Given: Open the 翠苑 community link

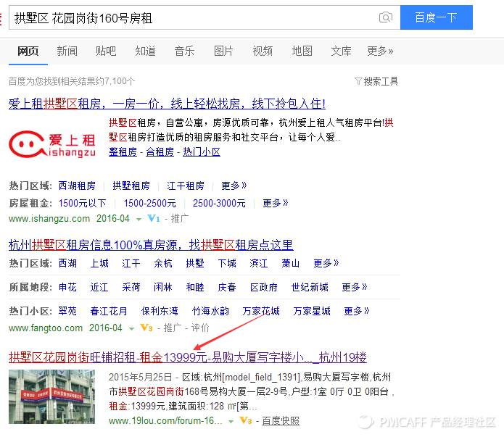Looking at the screenshot, I should point(67,311).
